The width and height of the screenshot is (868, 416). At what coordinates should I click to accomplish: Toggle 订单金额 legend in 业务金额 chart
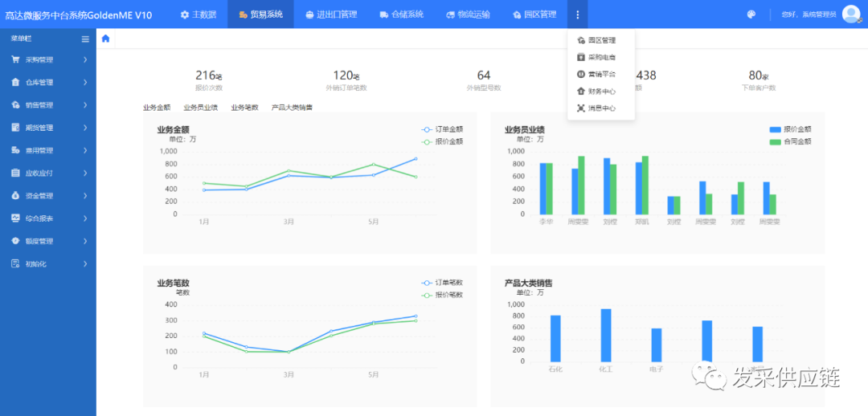(x=442, y=128)
